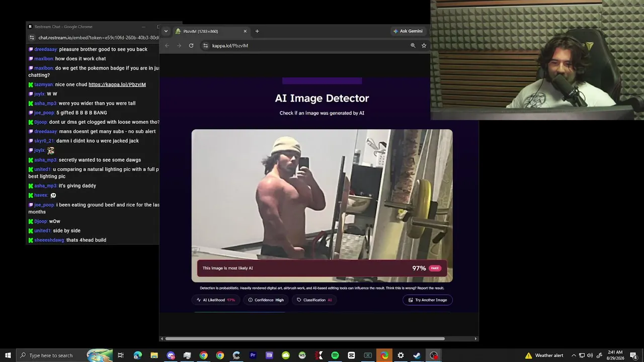Click username tazmyan in Restream chat

tap(43, 84)
